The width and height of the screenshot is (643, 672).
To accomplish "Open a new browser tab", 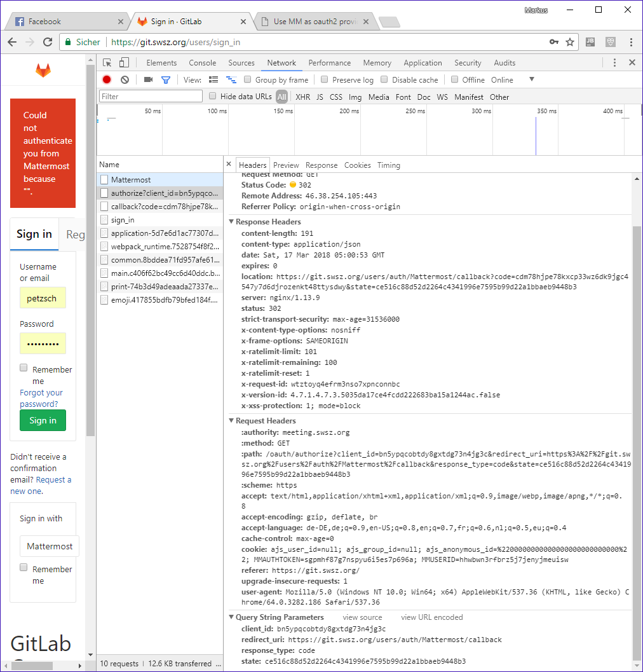I will click(389, 22).
